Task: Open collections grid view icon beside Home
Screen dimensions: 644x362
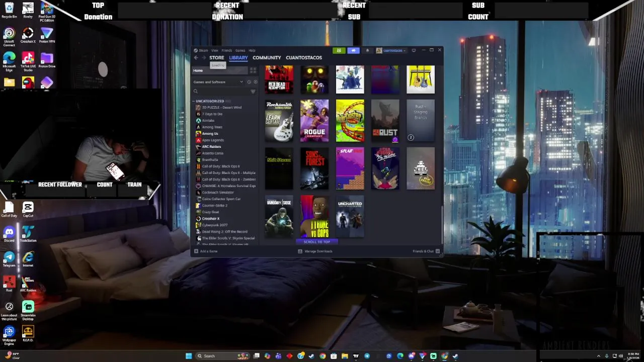Action: click(253, 70)
